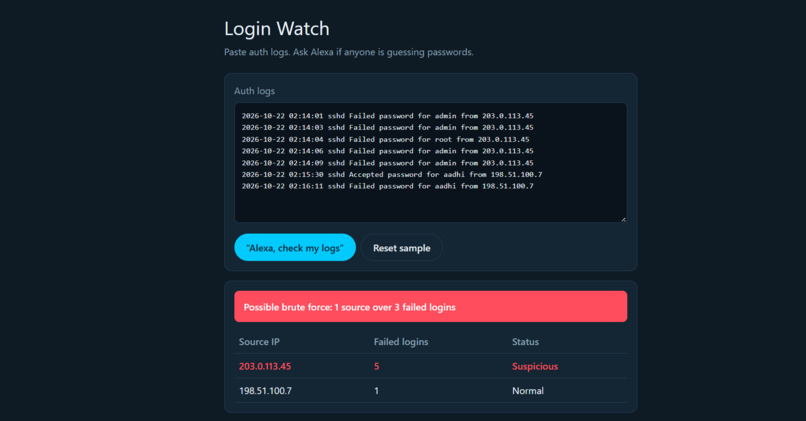This screenshot has width=806, height=421.
Task: Click the IP 198.51.100.7 table cell
Action: coord(265,391)
